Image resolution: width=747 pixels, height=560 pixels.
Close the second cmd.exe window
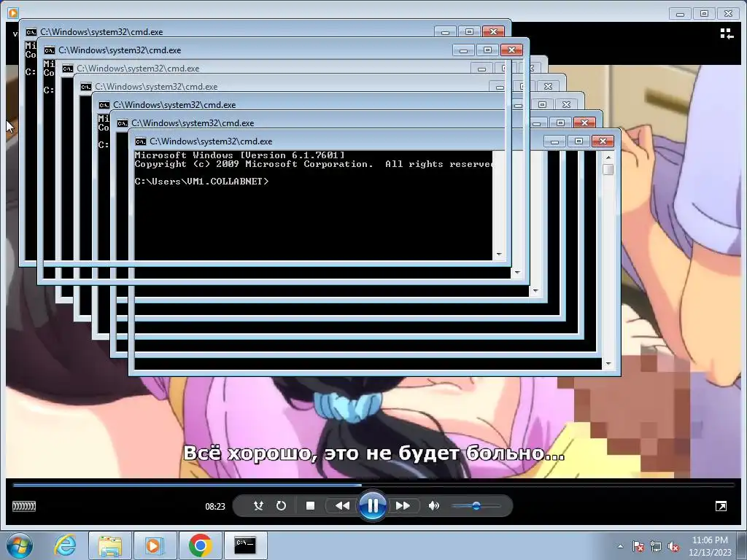[584, 122]
